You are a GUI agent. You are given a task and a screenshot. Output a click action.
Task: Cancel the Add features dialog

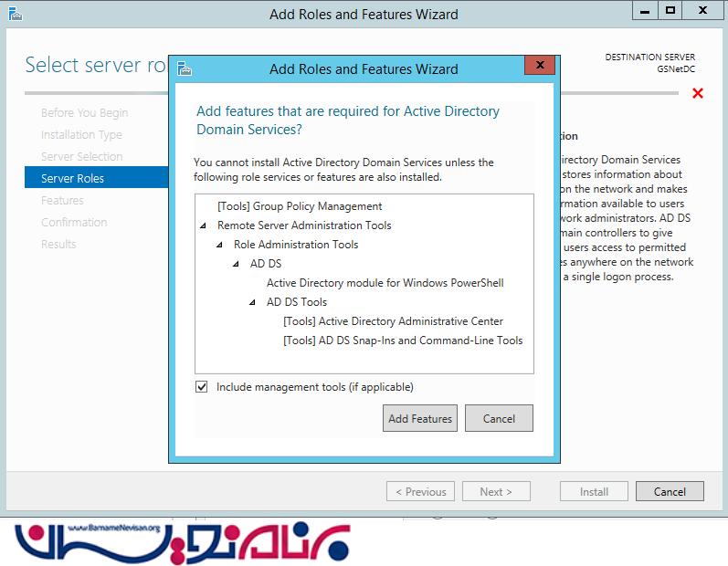click(x=499, y=418)
